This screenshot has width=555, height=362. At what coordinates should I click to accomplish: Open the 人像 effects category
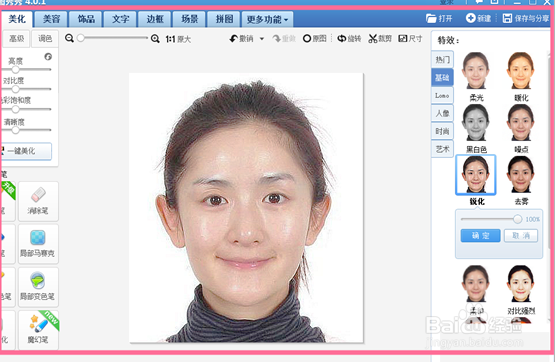[442, 113]
